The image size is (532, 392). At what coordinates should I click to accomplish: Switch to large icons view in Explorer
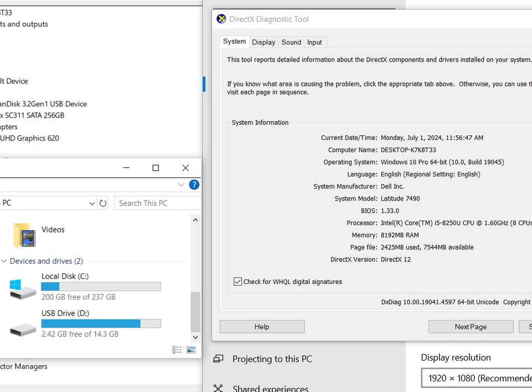191,350
